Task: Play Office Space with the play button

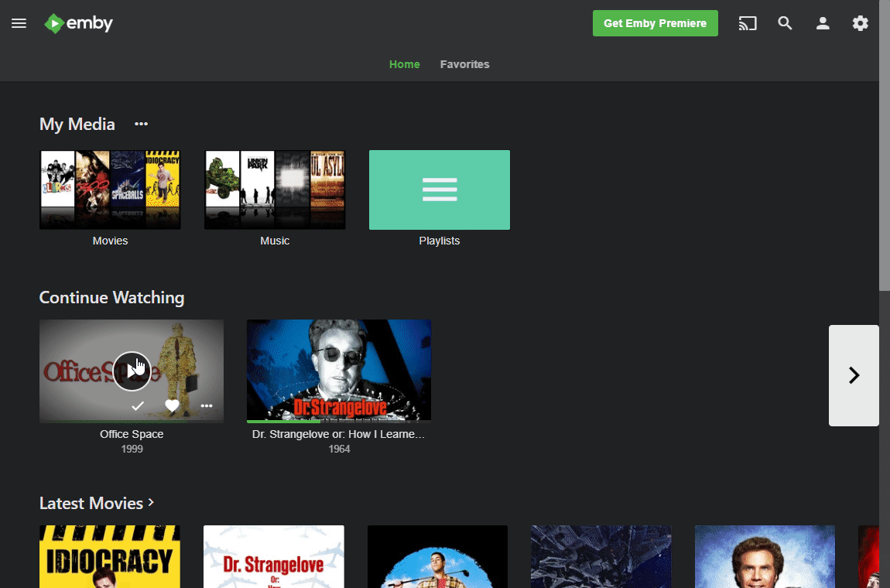Action: [132, 371]
